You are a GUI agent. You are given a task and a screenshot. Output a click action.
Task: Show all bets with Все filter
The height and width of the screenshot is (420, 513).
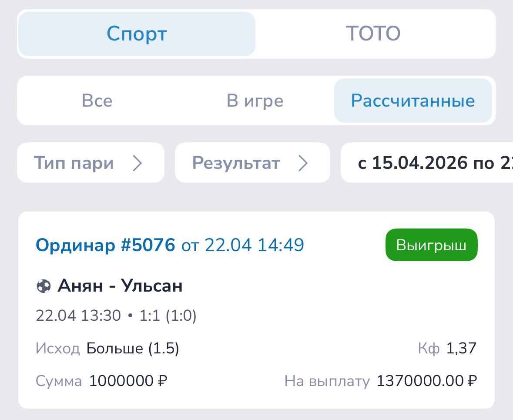click(97, 101)
